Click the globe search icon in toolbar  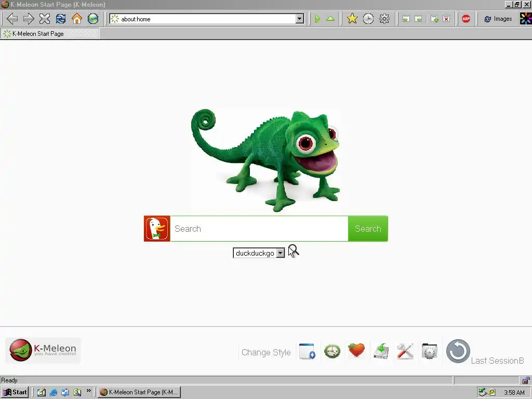coord(93,19)
